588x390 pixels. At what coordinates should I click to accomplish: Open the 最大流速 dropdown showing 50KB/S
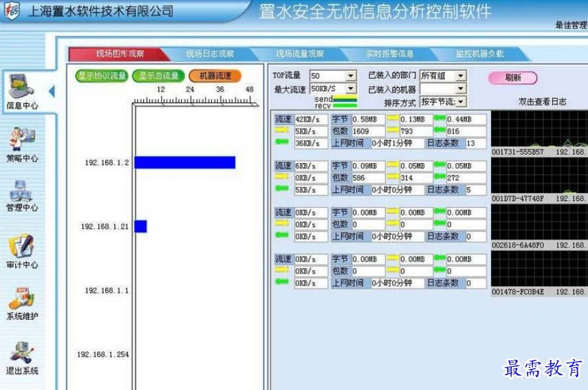[333, 89]
